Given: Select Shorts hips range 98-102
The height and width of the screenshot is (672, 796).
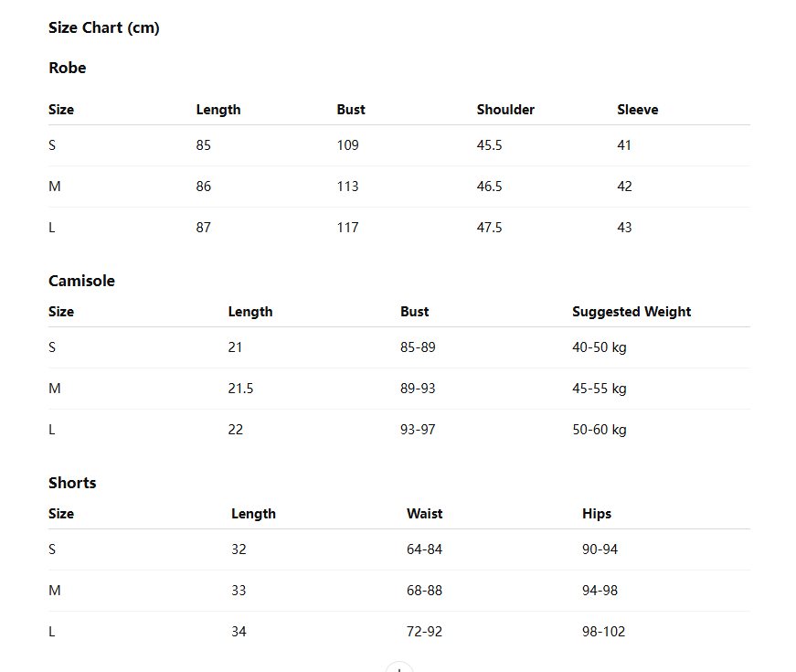Looking at the screenshot, I should (x=603, y=632).
